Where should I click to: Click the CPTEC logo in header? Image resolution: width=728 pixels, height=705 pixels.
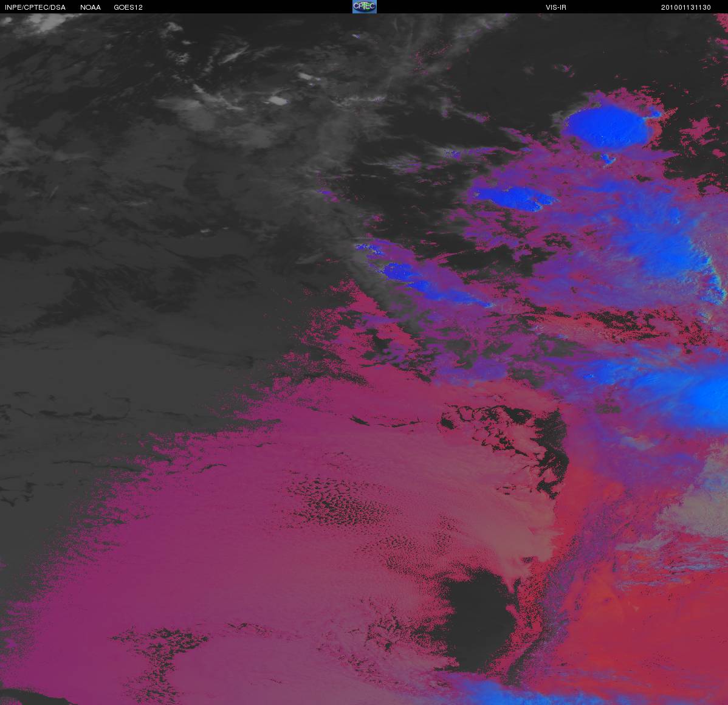pos(365,7)
